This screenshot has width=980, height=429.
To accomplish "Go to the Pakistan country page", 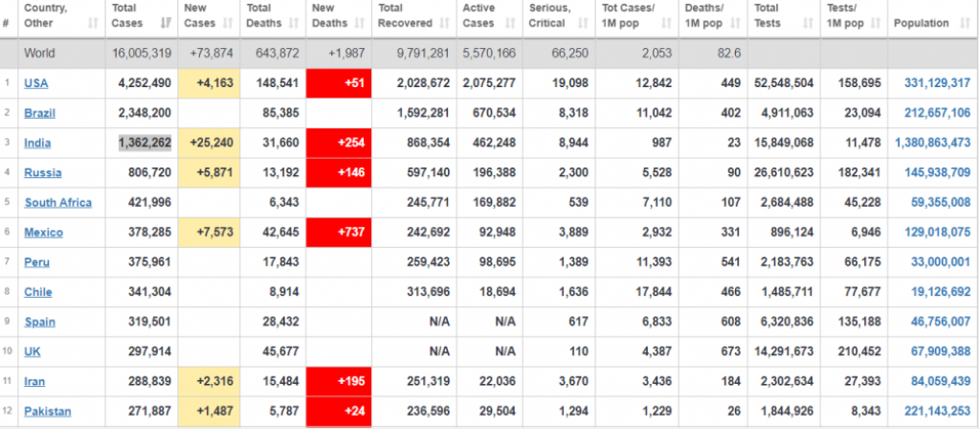I will (x=47, y=411).
